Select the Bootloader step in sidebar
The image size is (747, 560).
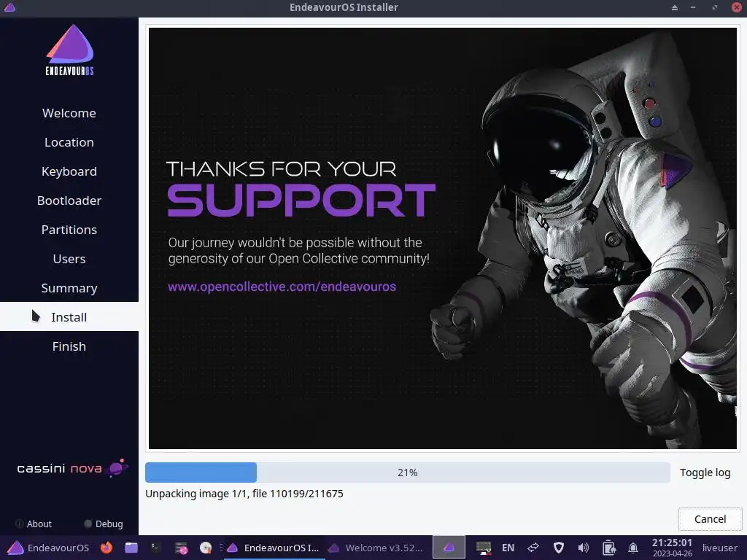click(x=69, y=201)
